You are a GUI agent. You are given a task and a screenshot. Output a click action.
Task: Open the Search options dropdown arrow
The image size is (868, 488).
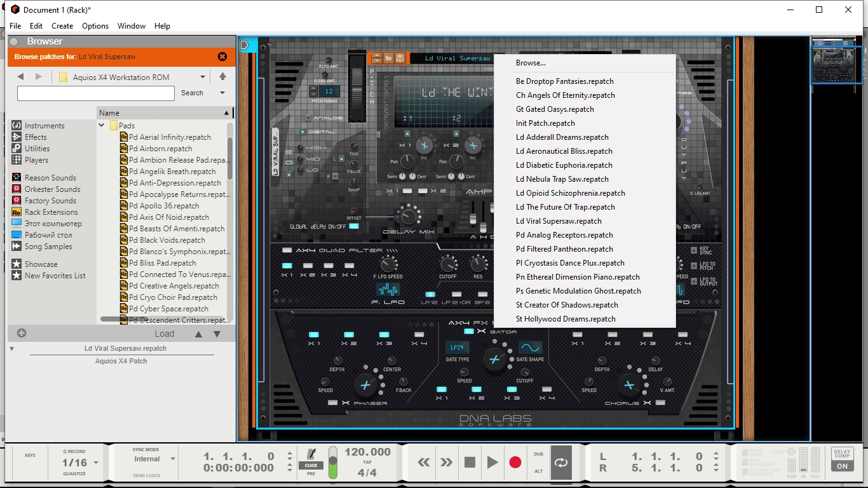pyautogui.click(x=222, y=93)
